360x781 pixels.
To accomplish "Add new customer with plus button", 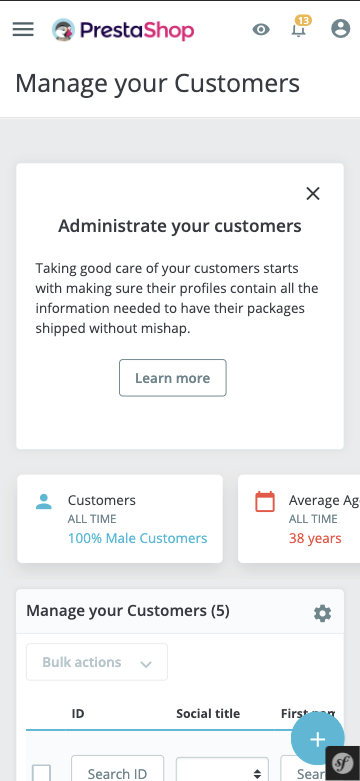I will pos(318,739).
